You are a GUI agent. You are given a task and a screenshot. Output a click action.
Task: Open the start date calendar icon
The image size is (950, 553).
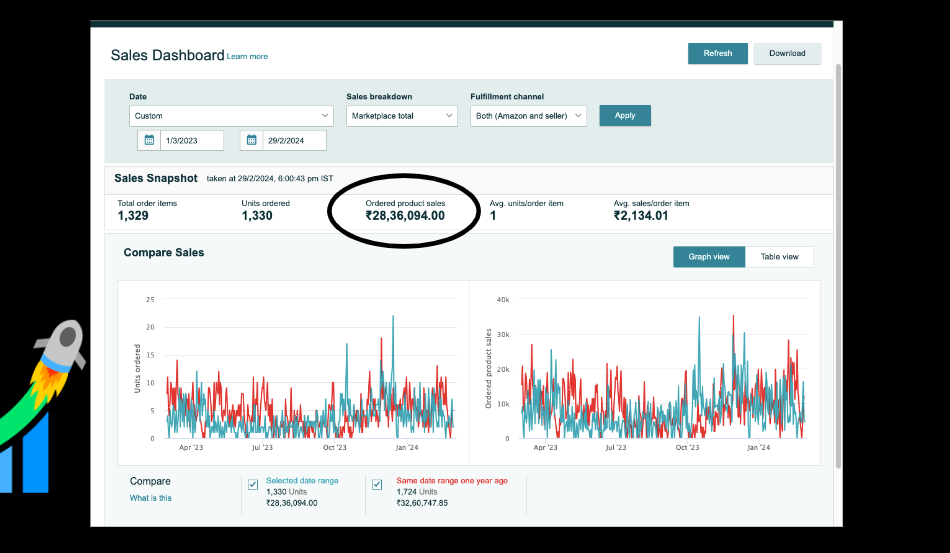pos(149,141)
